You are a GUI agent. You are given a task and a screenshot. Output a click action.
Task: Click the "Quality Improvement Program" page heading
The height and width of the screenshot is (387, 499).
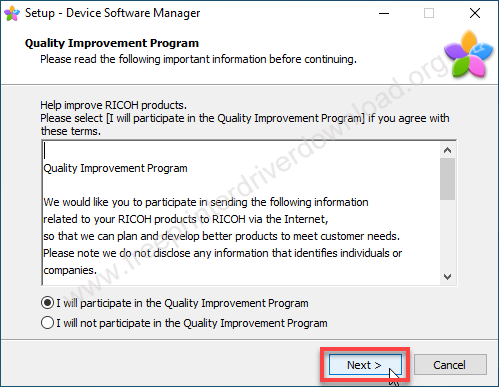click(x=112, y=43)
